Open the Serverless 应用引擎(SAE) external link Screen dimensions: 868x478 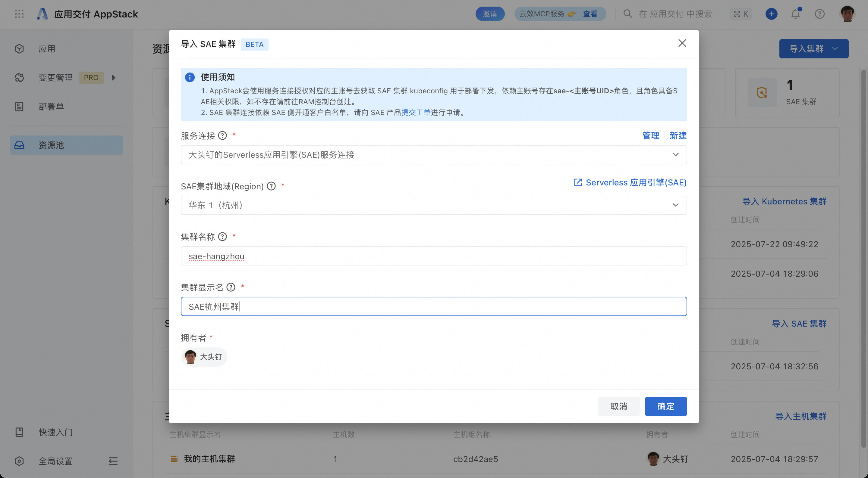[630, 182]
